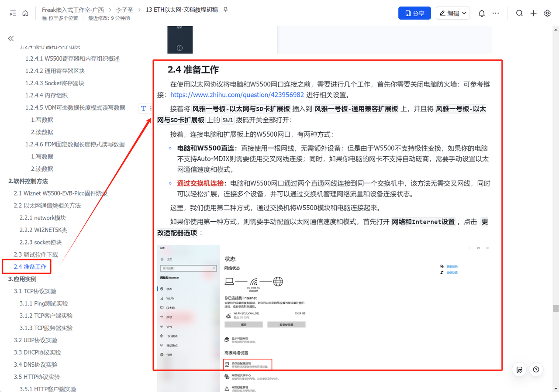Select outline item 1.2.4.6 FDM固定数据长度模式读写数据
This screenshot has width=559, height=392.
(75, 144)
